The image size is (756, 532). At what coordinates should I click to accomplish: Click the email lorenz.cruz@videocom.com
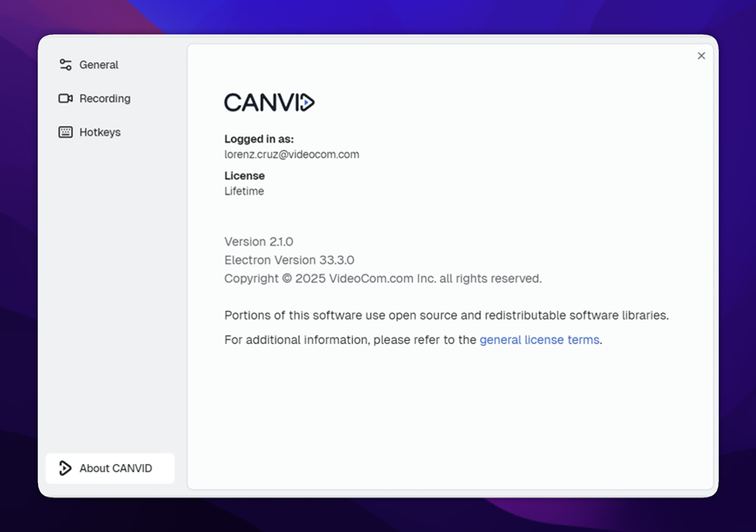point(291,155)
